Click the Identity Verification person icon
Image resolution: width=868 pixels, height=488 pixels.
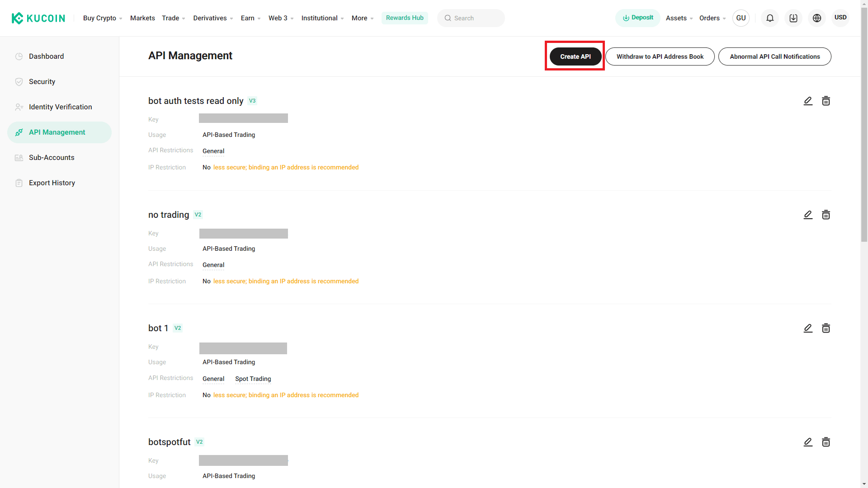[19, 107]
